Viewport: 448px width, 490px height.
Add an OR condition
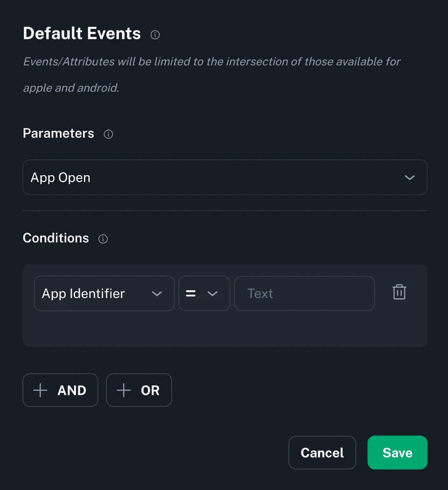pyautogui.click(x=139, y=391)
